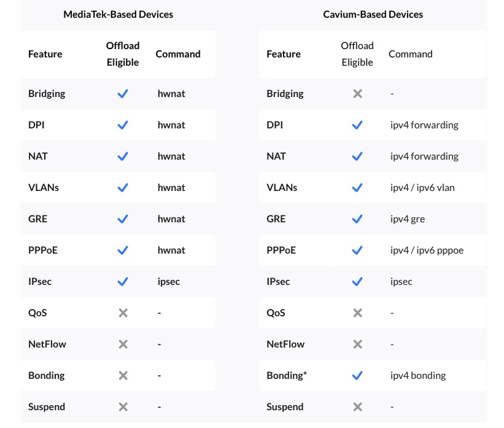Click the "ipv4 / ipv6 pppoe" command text

[427, 250]
